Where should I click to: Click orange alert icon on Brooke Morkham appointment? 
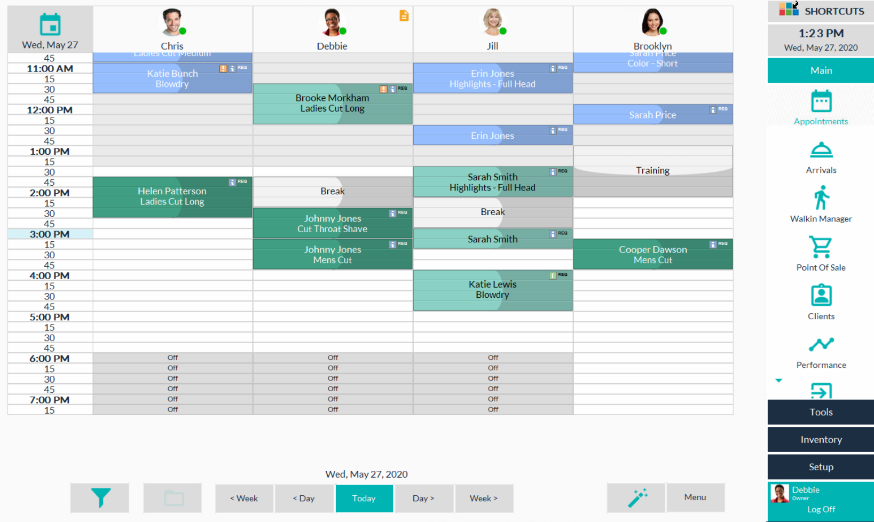point(383,89)
